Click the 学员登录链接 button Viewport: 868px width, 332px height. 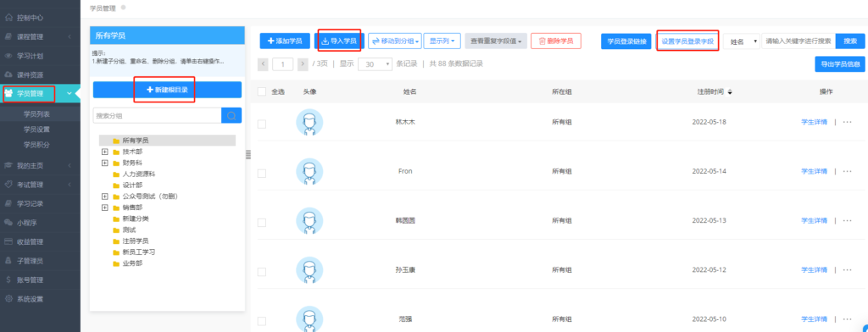coord(626,41)
